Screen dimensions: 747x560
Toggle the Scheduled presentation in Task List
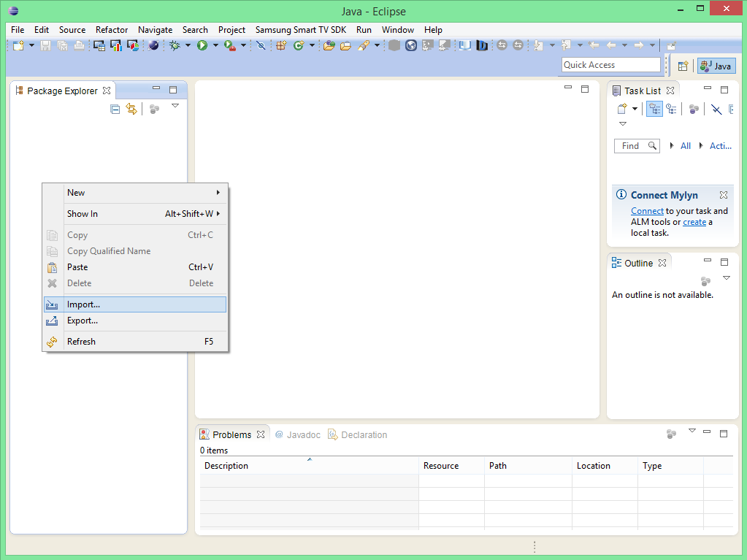[x=671, y=109]
